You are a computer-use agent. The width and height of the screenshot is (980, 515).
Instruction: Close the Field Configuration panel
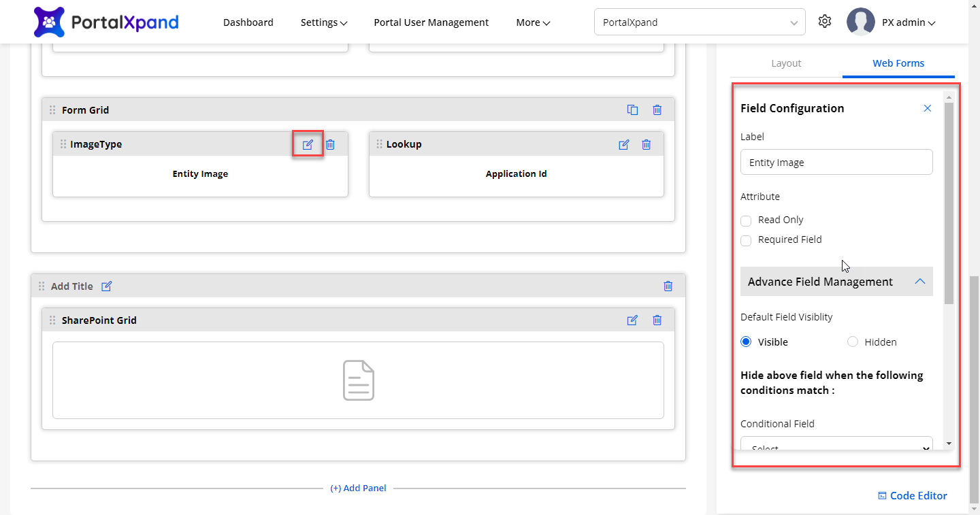click(x=927, y=108)
